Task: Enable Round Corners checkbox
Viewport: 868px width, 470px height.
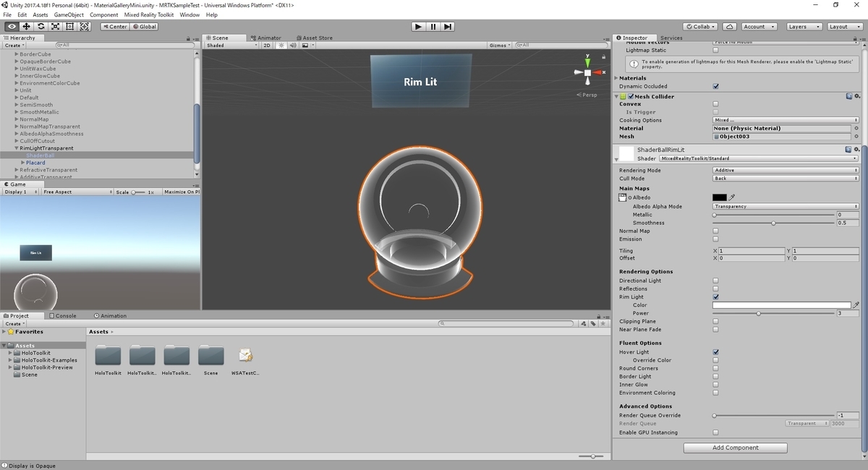Action: point(716,368)
